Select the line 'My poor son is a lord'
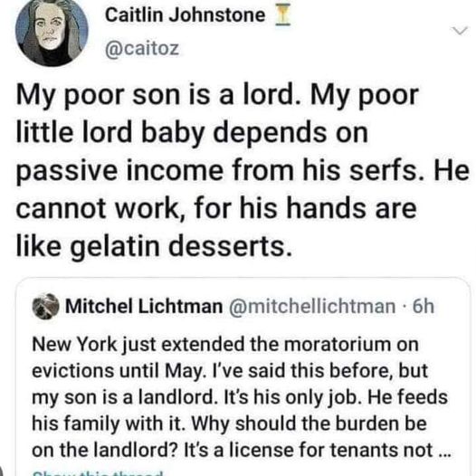Screen dimensions: 476x476 pyautogui.click(x=157, y=96)
